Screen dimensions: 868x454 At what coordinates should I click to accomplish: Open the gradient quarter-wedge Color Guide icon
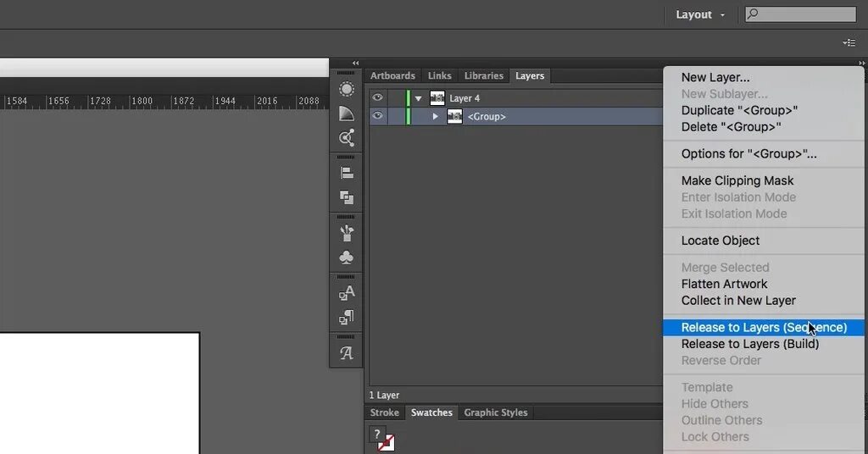347,113
